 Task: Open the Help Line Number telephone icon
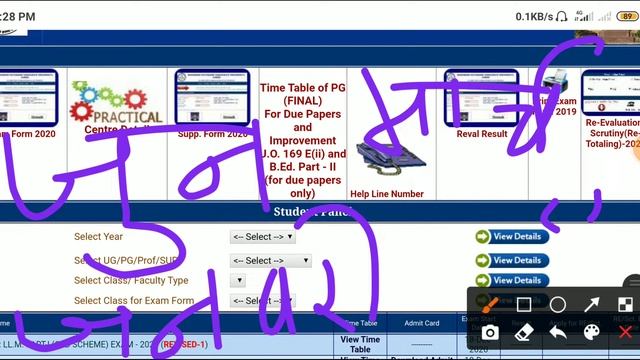coord(390,158)
